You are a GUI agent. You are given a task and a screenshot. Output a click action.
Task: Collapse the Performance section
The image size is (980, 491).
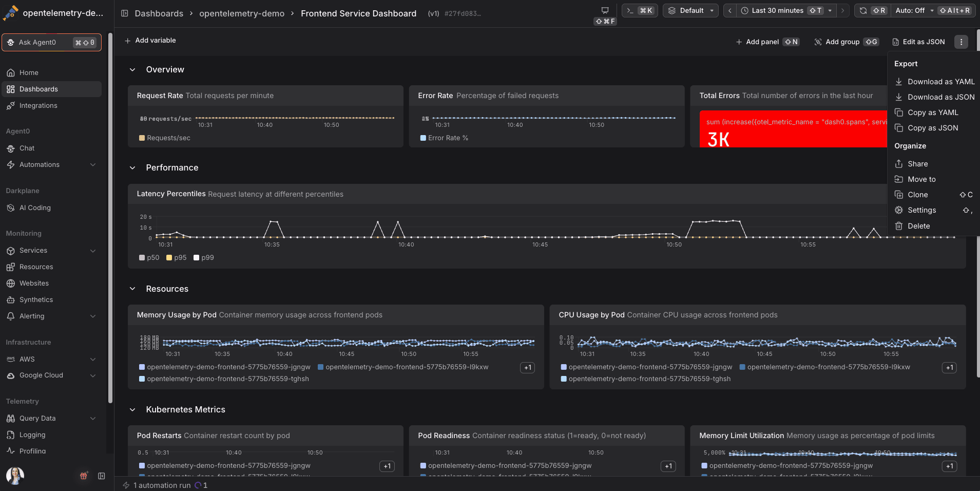coord(132,167)
